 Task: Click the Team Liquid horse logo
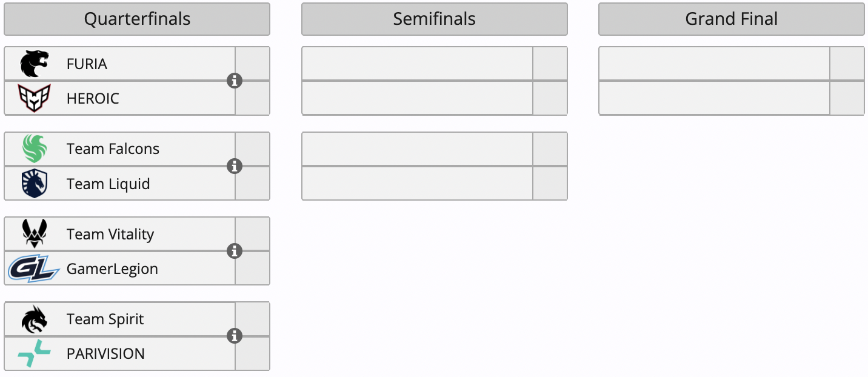(34, 184)
